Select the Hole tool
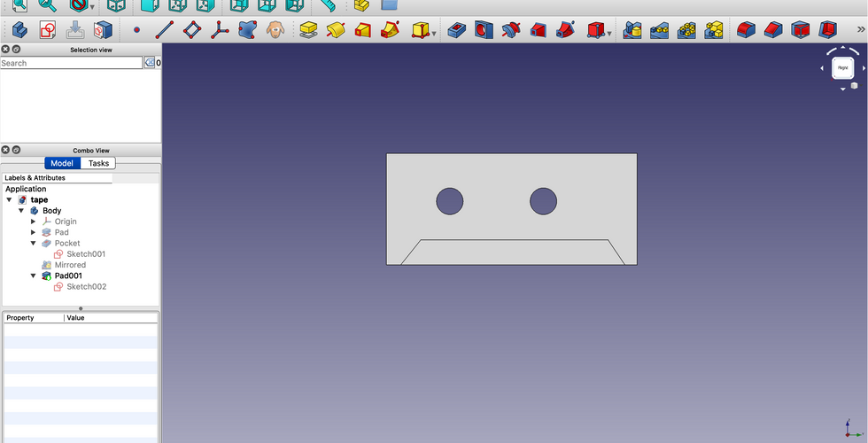Image resolution: width=868 pixels, height=443 pixels. (x=484, y=29)
